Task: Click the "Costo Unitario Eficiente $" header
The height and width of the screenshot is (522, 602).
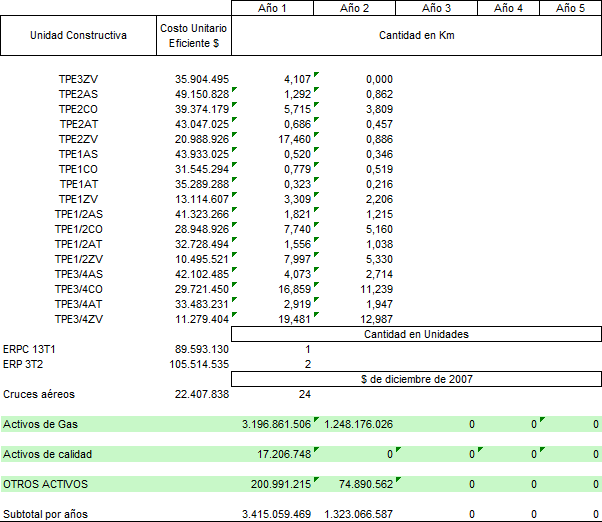Action: point(195,36)
